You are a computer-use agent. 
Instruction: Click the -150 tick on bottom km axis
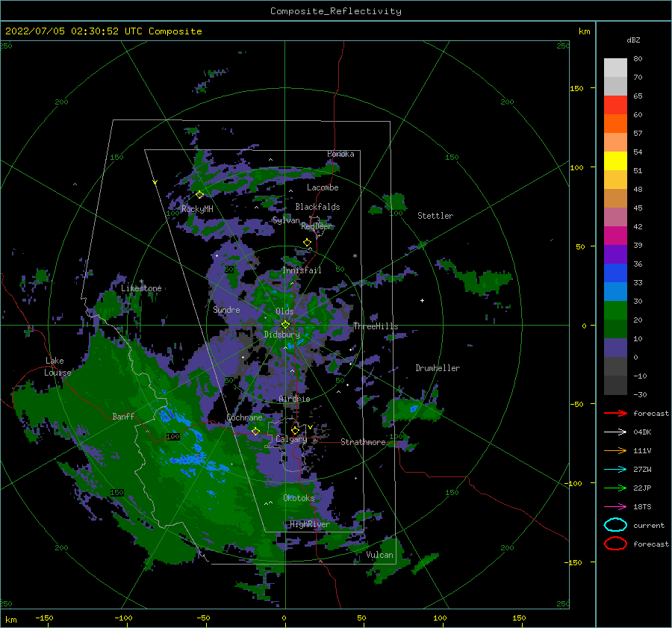pos(45,618)
